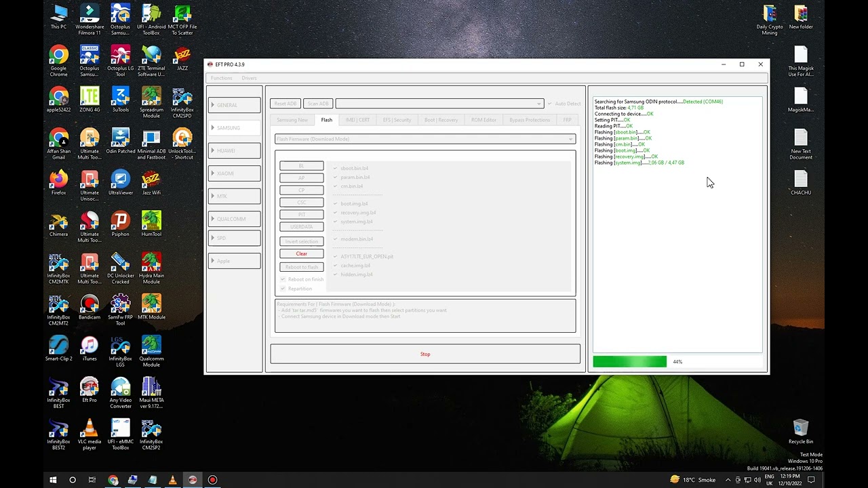Click the Reset ADB button
This screenshot has width=868, height=488.
click(285, 104)
